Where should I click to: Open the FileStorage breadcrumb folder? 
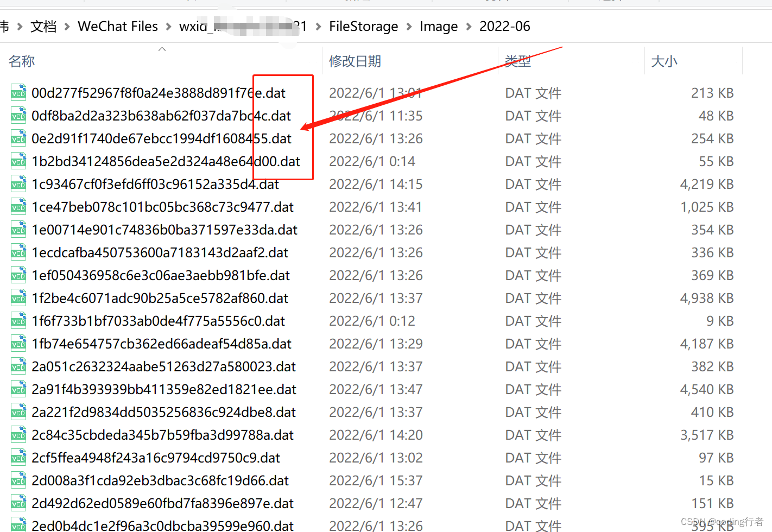[x=363, y=26]
